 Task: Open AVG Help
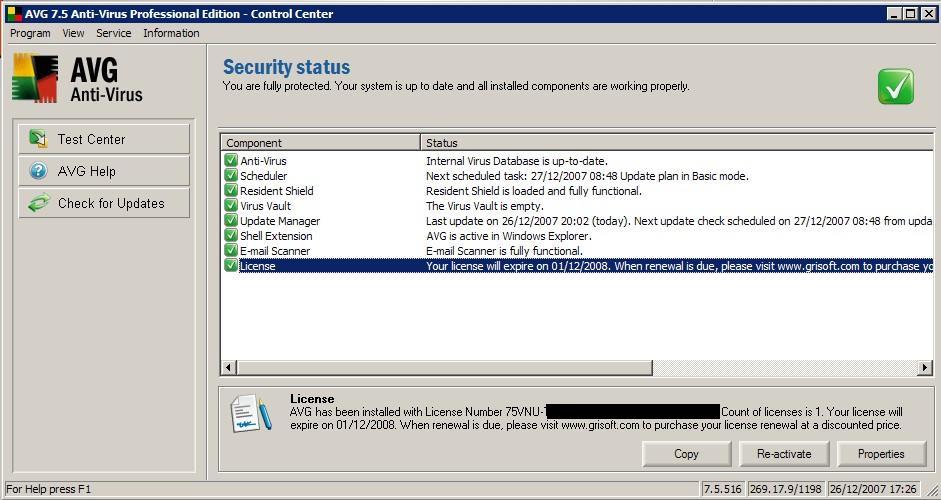tap(104, 171)
